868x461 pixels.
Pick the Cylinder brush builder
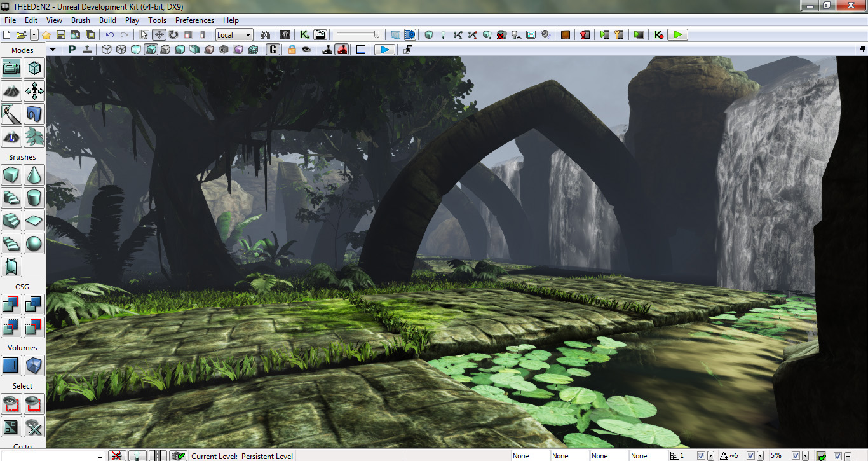click(34, 197)
